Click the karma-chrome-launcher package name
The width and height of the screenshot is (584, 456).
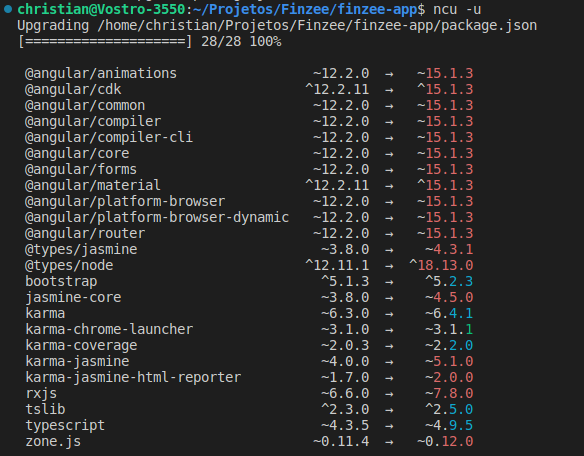pyautogui.click(x=109, y=330)
